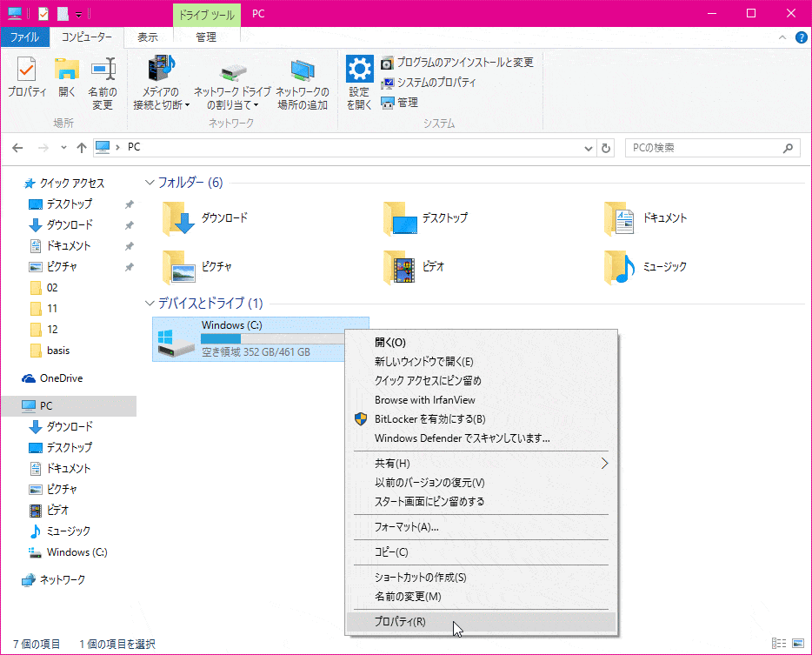
Task: Select the basis folder in navigation pane
Action: point(50,351)
